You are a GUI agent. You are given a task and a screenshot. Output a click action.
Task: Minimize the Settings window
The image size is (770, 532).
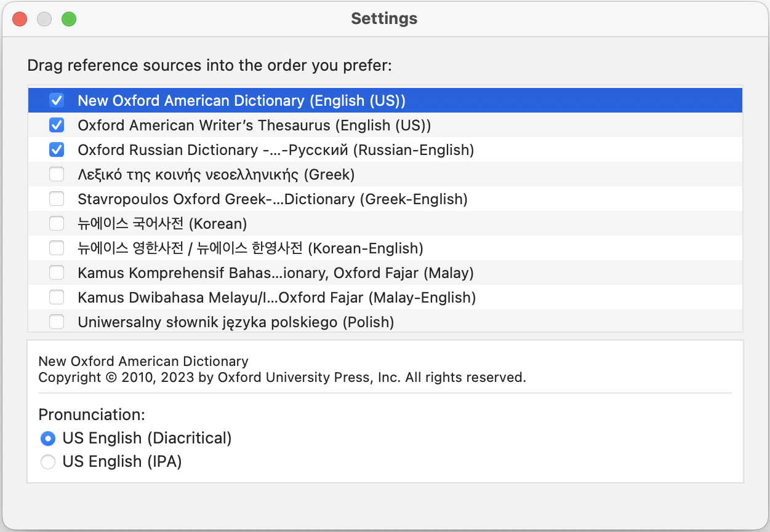[44, 19]
